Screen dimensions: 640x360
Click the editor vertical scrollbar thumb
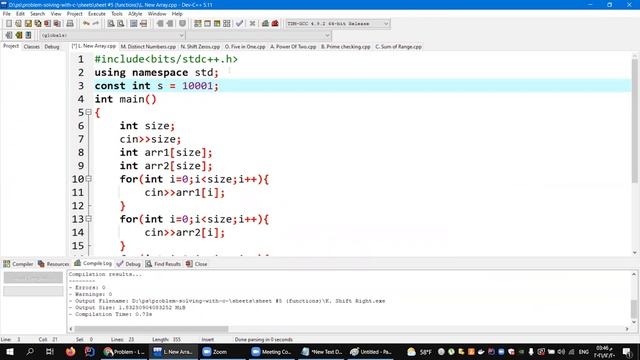(634, 121)
